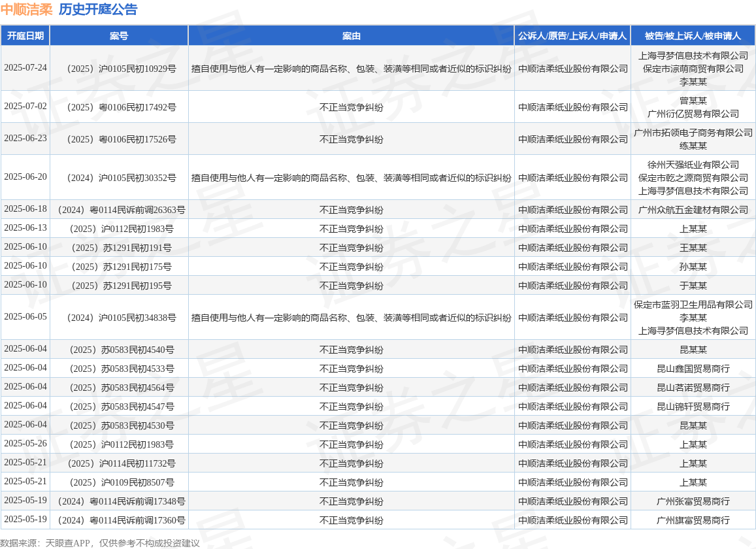Select case number (2024)粤0114民诉前调17348号
The width and height of the screenshot is (756, 549).
click(119, 501)
